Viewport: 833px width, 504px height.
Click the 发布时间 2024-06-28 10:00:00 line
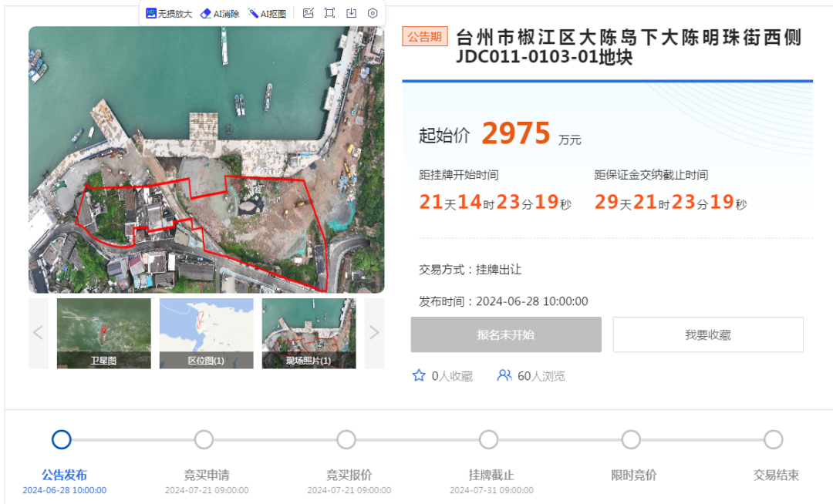pyautogui.click(x=504, y=301)
